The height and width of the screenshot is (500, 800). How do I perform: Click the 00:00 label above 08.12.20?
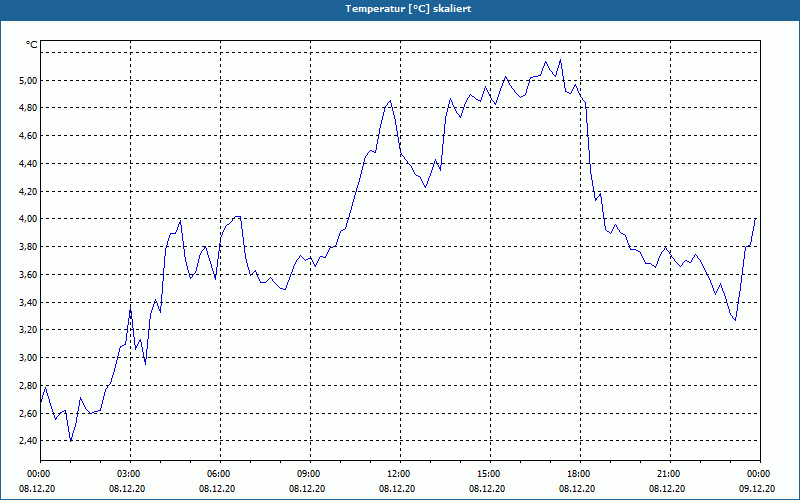pos(41,474)
